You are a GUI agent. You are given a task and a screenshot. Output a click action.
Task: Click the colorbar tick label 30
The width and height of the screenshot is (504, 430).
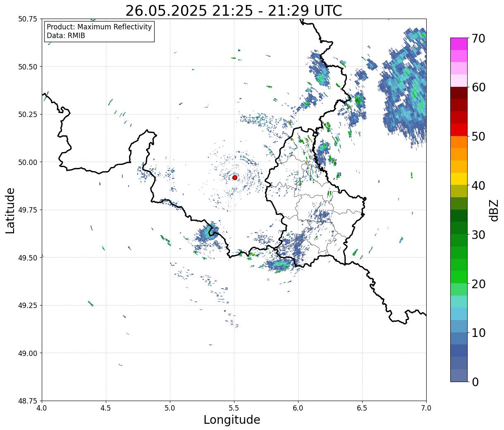pyautogui.click(x=478, y=235)
